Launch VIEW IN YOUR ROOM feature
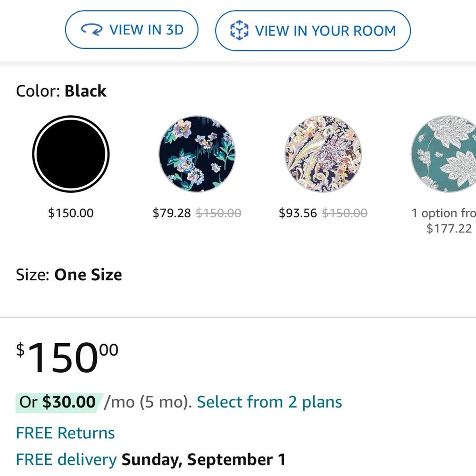Screen dimensions: 476x476 click(313, 30)
